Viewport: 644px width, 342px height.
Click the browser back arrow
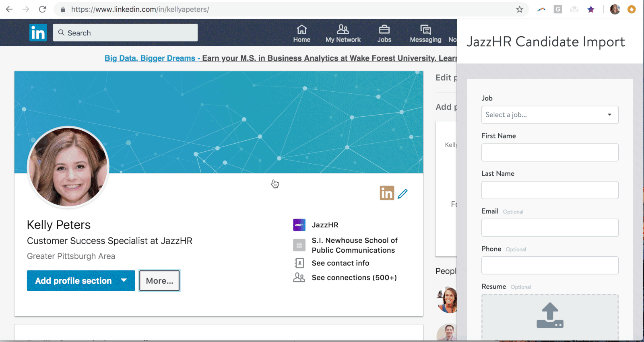(x=9, y=9)
